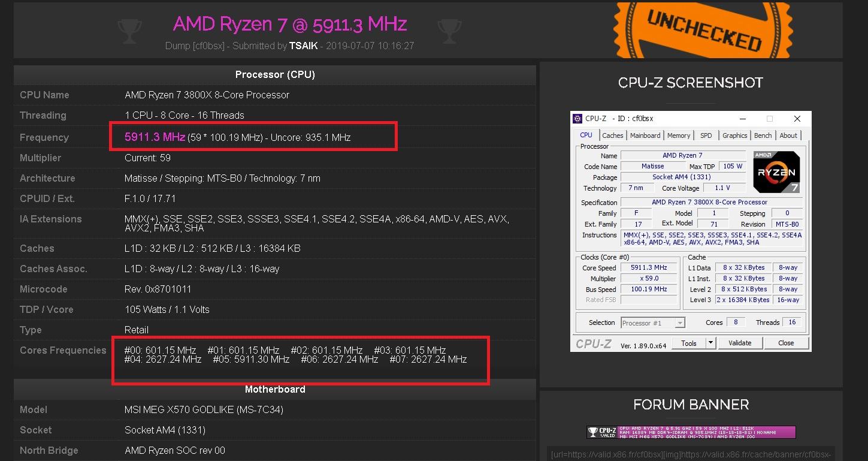The image size is (868, 461).
Task: Click CPU Name value AMD Ryzen 7 3800X
Action: pos(207,95)
